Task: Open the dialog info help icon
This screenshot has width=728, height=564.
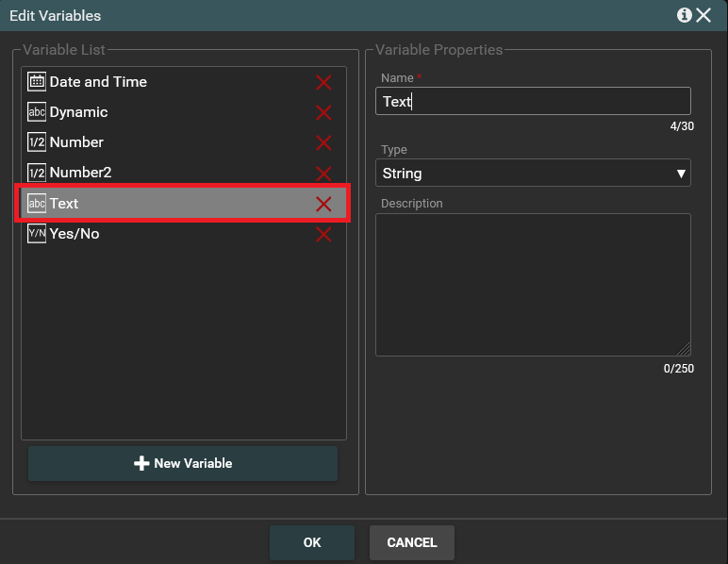Action: click(x=684, y=15)
